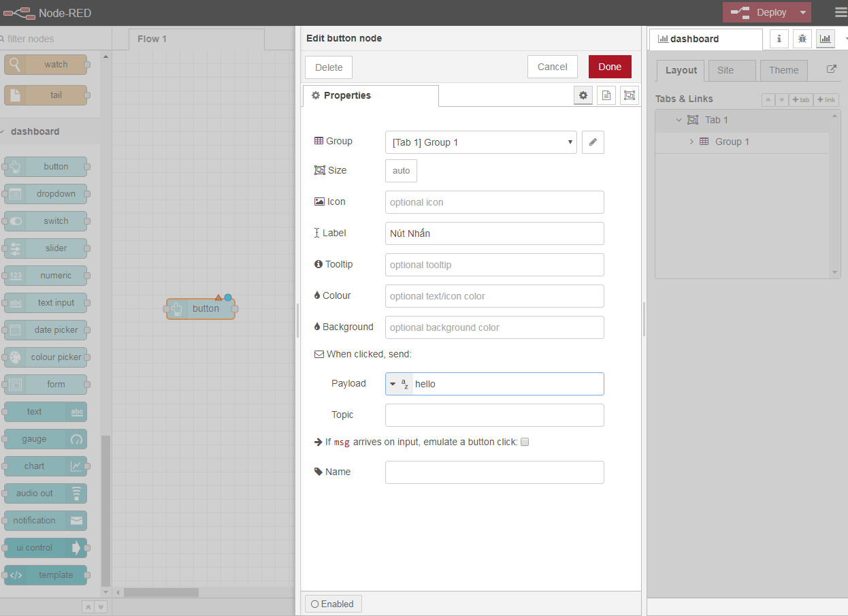This screenshot has width=848, height=616.
Task: Show the node settings gear tab
Action: [583, 96]
